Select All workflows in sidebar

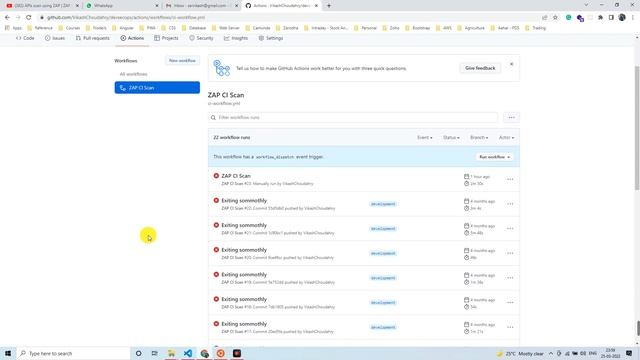pos(133,74)
